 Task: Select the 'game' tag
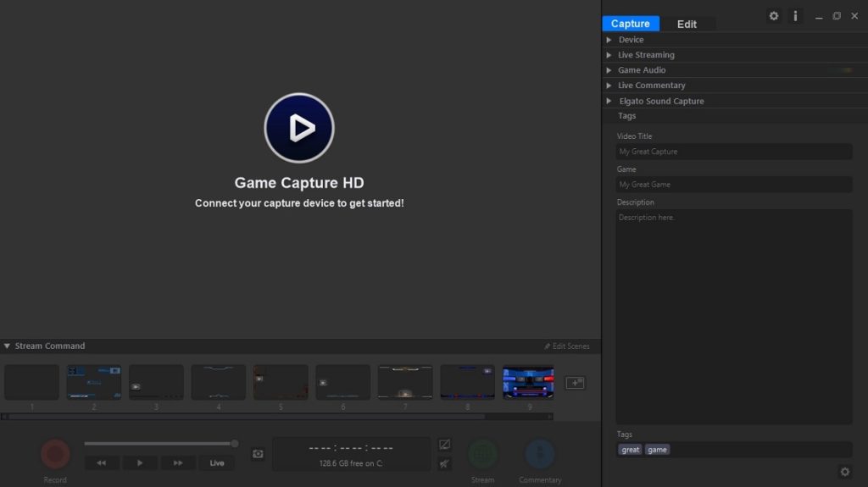[657, 450]
